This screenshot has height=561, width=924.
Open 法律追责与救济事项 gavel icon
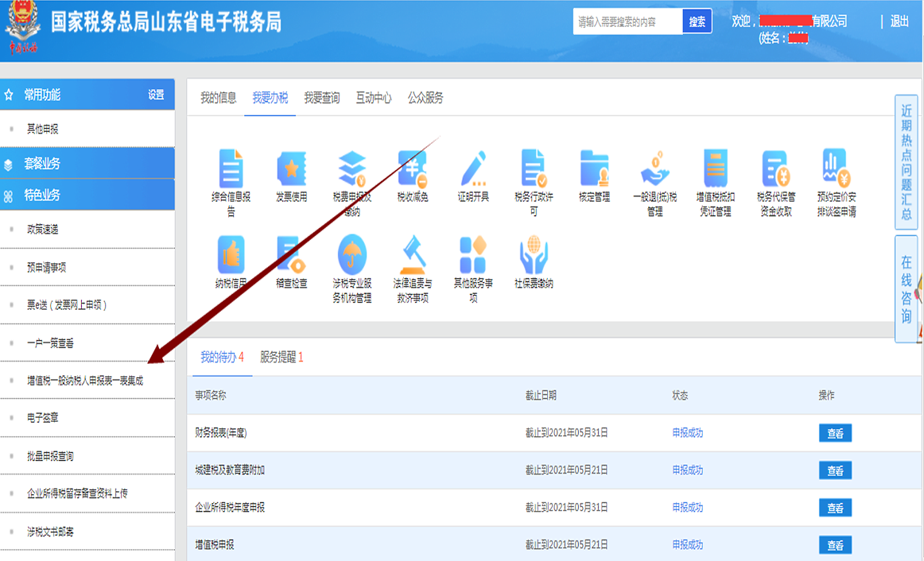(x=413, y=255)
